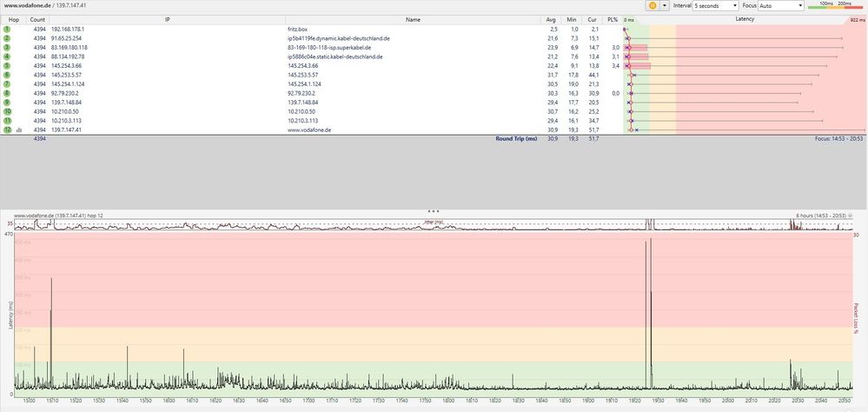Screen dimensions: 868x412
Task: Sort by the Count column header
Action: tap(37, 19)
